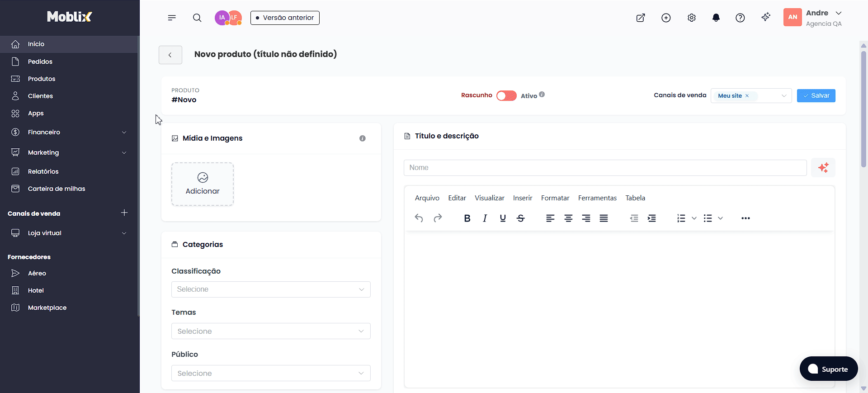Viewport: 868px width, 393px height.
Task: Click the help question mark icon
Action: point(740,18)
